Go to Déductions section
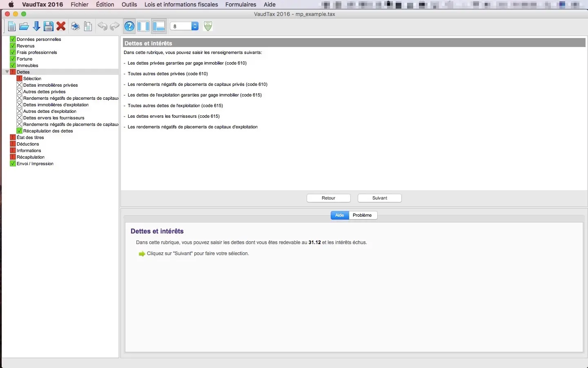The height and width of the screenshot is (368, 588). click(x=28, y=144)
